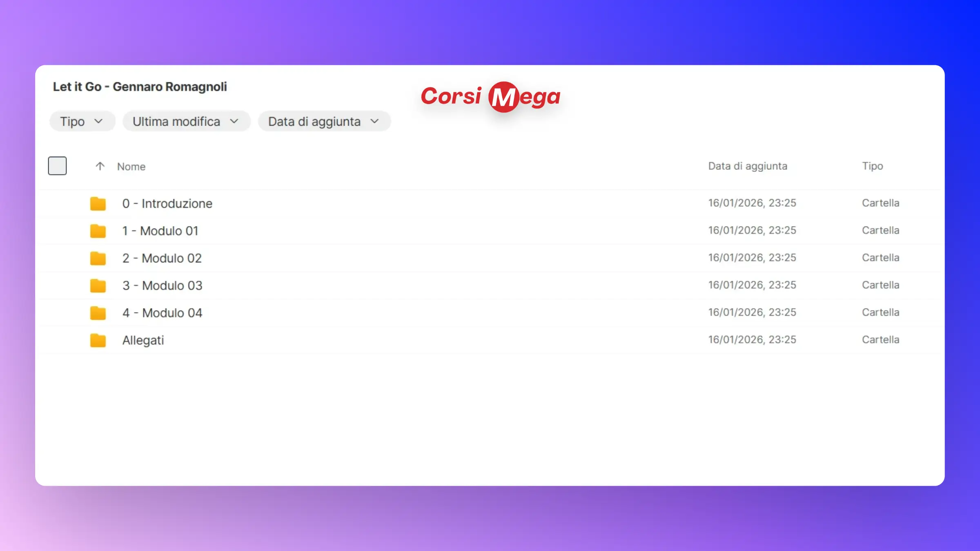Click the 4 - Modulo 04 folder icon
The height and width of the screenshot is (551, 980).
click(x=98, y=313)
